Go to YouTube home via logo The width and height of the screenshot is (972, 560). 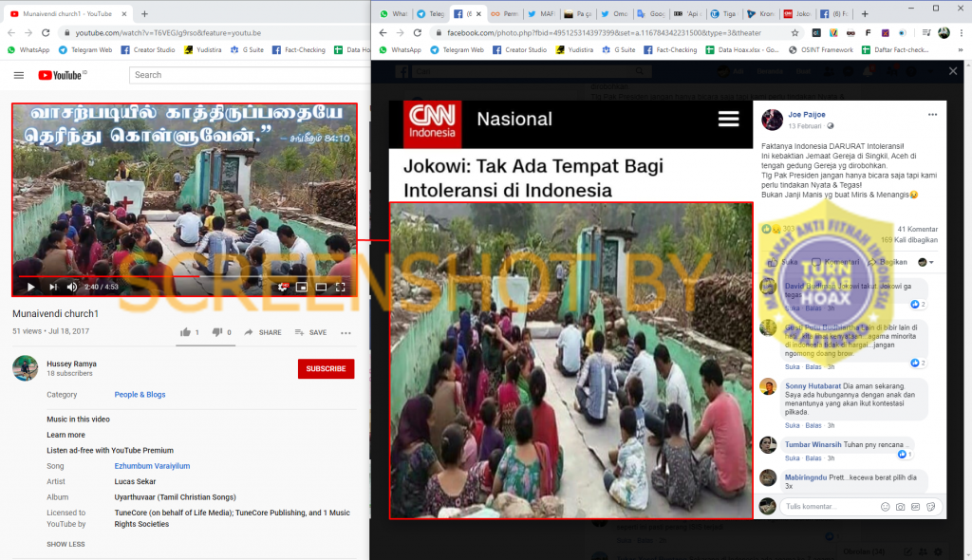62,75
